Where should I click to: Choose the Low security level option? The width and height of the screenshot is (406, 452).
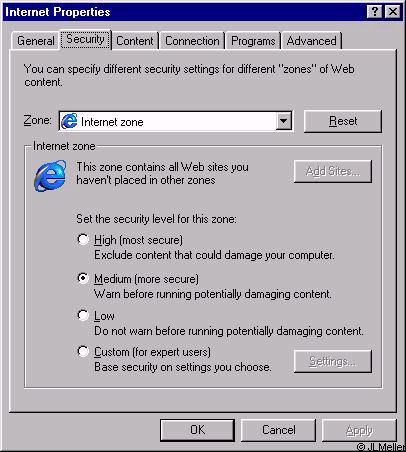(x=83, y=315)
